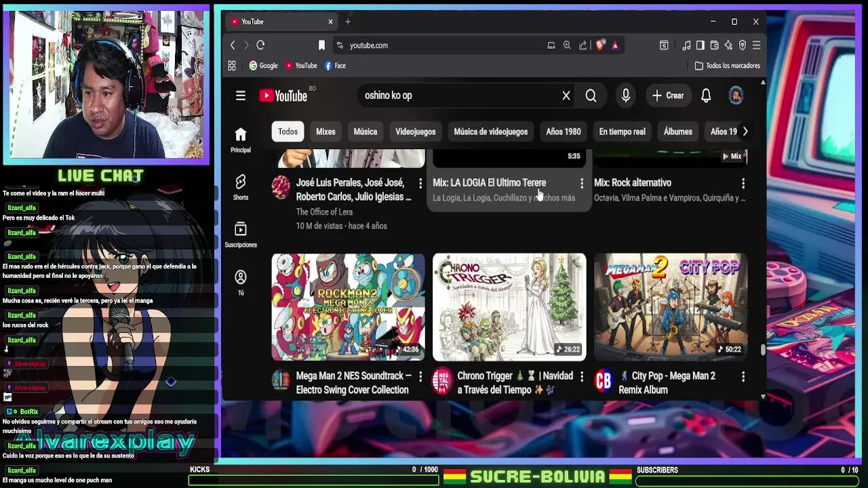The width and height of the screenshot is (868, 488).
Task: Open Suscripciones in the sidebar
Action: [x=241, y=235]
